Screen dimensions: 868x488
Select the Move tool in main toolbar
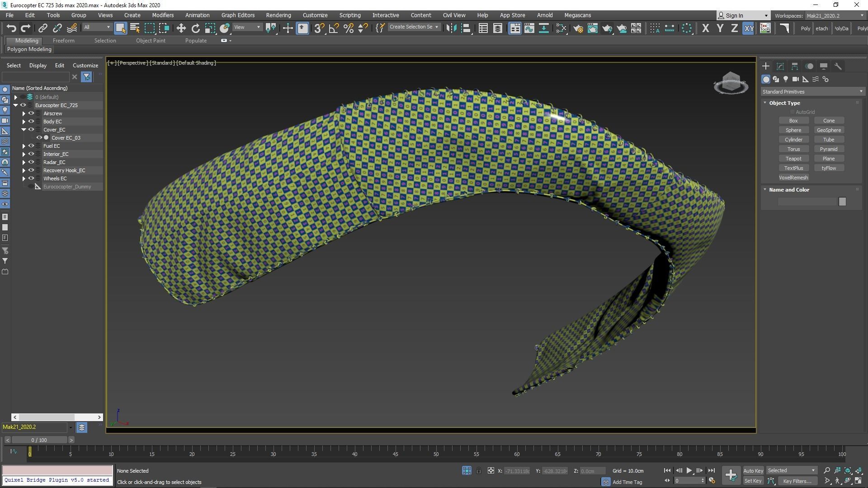pyautogui.click(x=181, y=28)
